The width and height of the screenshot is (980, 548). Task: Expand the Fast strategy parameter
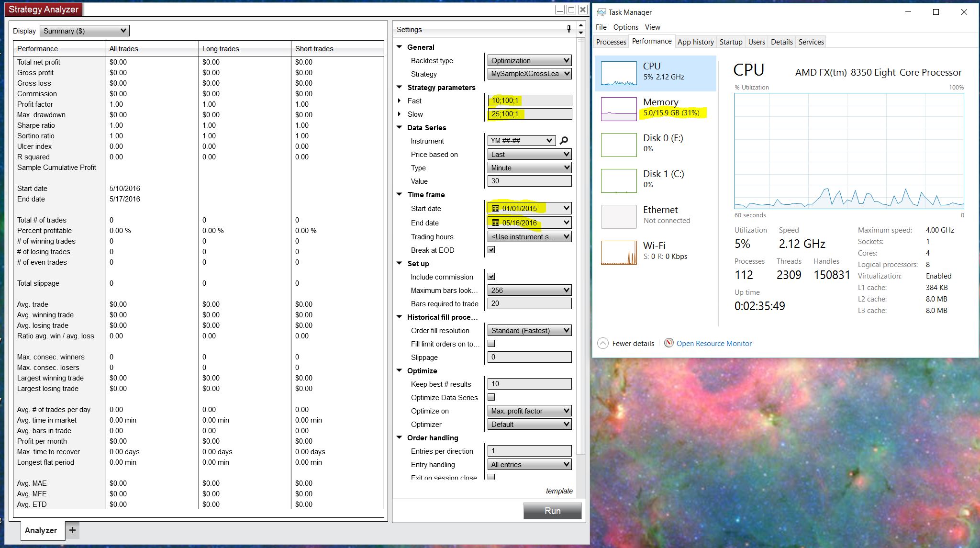[x=400, y=101]
